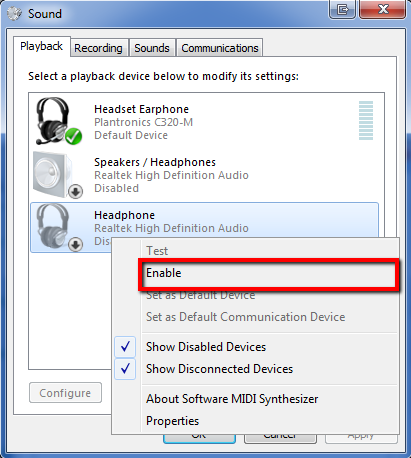Select Set as Default Communication Device
The width and height of the screenshot is (411, 458).
pyautogui.click(x=245, y=317)
